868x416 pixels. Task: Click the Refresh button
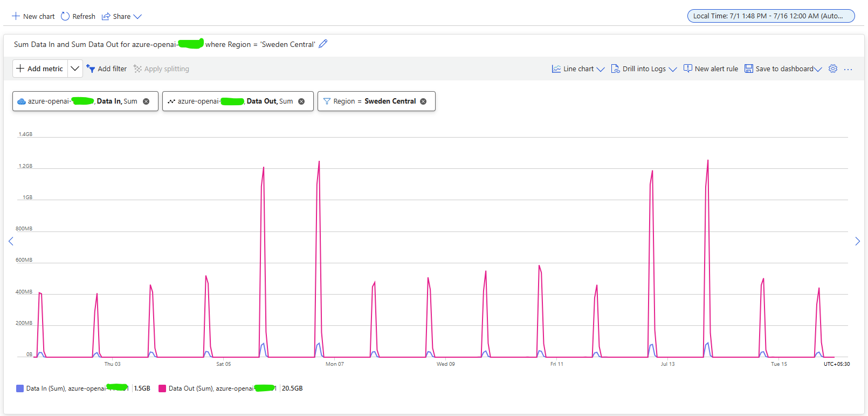click(78, 16)
